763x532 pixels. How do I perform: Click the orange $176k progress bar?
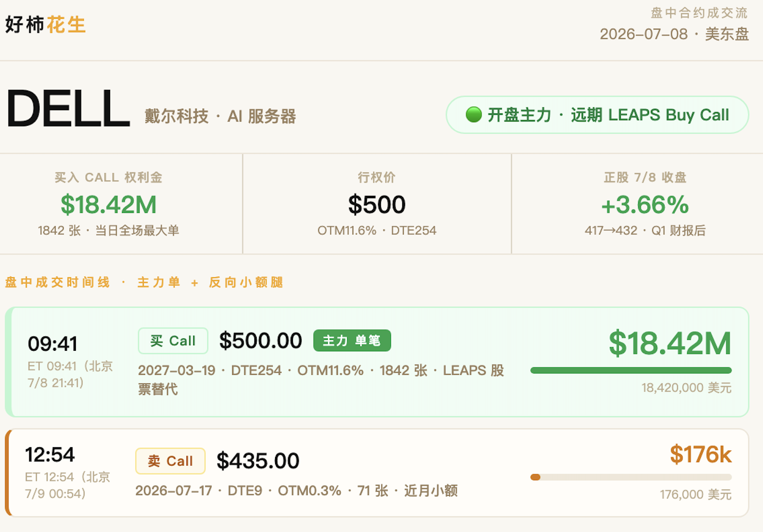(631, 477)
